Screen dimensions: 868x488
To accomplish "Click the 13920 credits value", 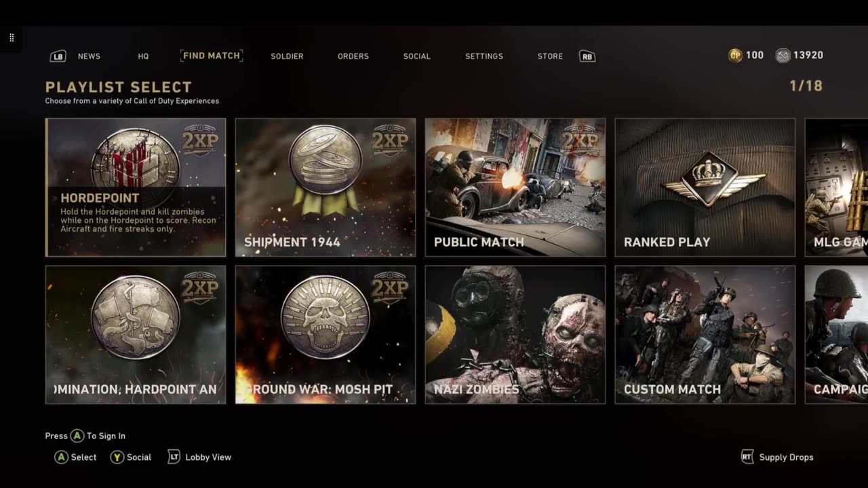I will (x=808, y=56).
